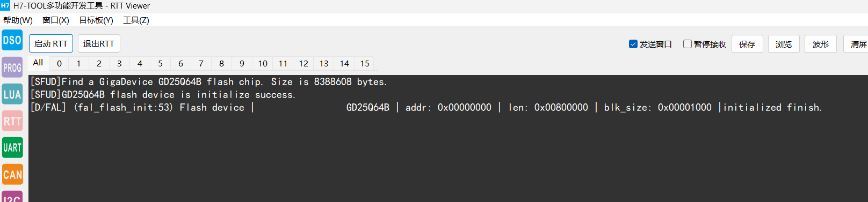Open the DSO oscilloscope sidebar icon
This screenshot has height=202, width=868.
click(x=12, y=40)
